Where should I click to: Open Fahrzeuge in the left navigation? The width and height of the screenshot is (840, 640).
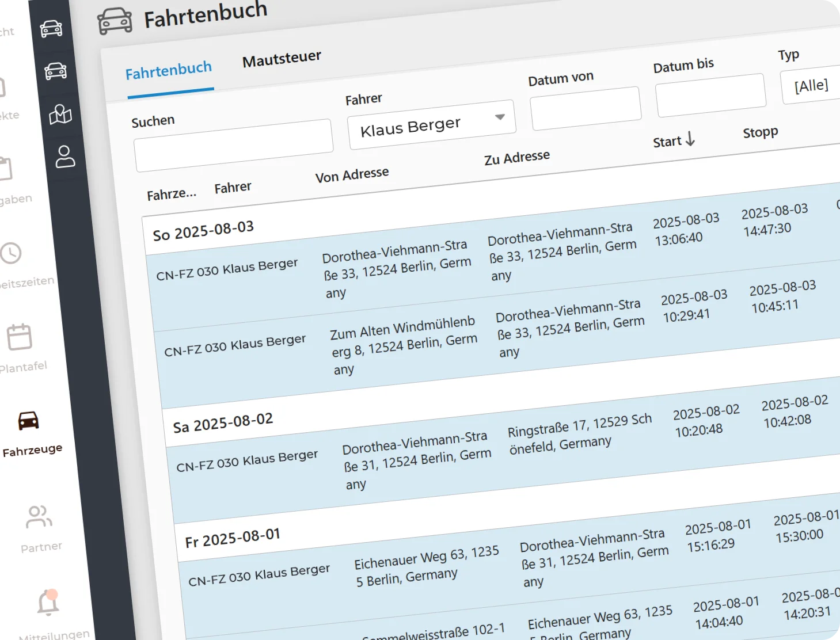(30, 434)
